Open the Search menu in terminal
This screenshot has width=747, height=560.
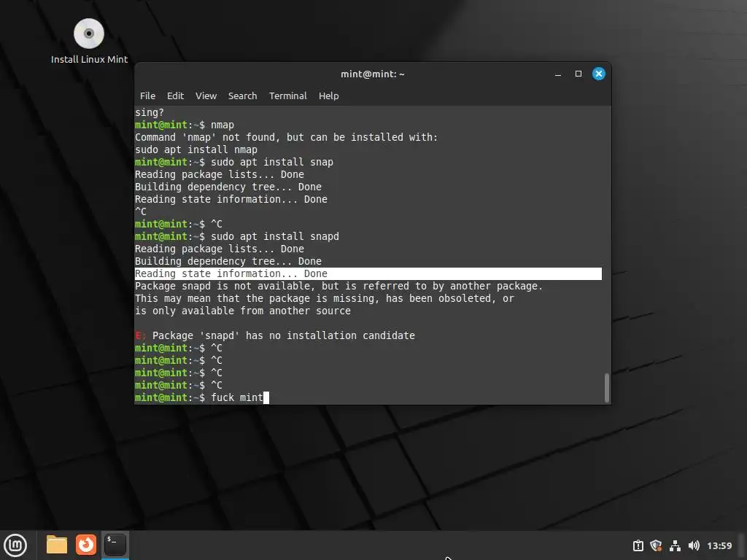pos(242,96)
